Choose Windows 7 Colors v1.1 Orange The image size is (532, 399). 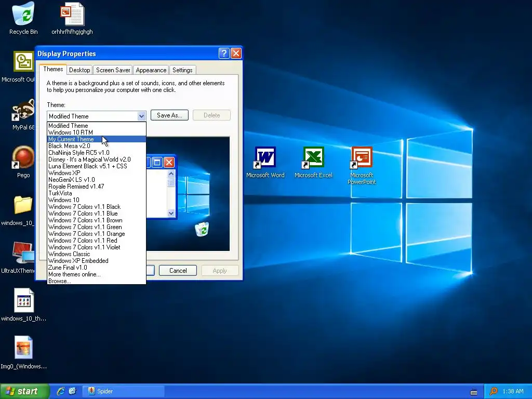[x=96, y=234]
